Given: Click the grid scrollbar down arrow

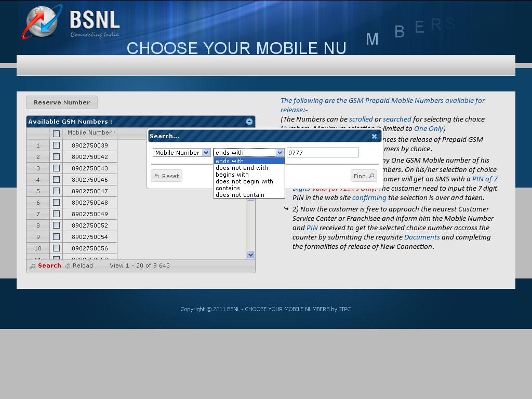Looking at the screenshot, I should [x=251, y=255].
